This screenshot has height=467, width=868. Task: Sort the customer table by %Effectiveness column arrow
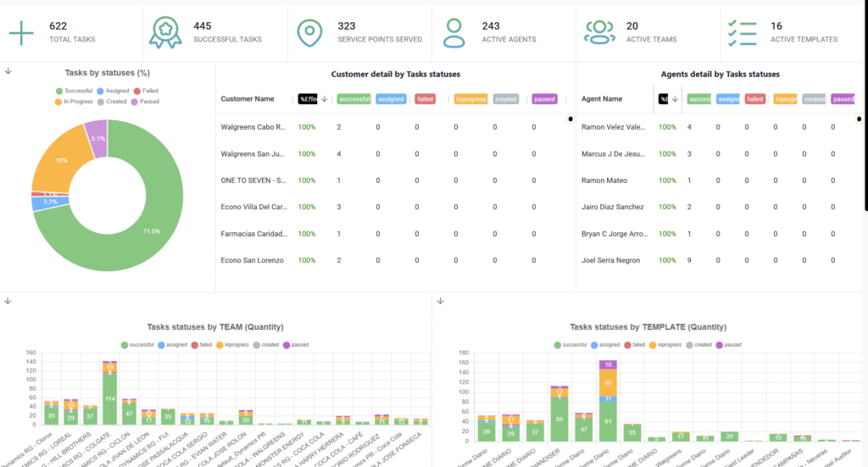(x=324, y=99)
